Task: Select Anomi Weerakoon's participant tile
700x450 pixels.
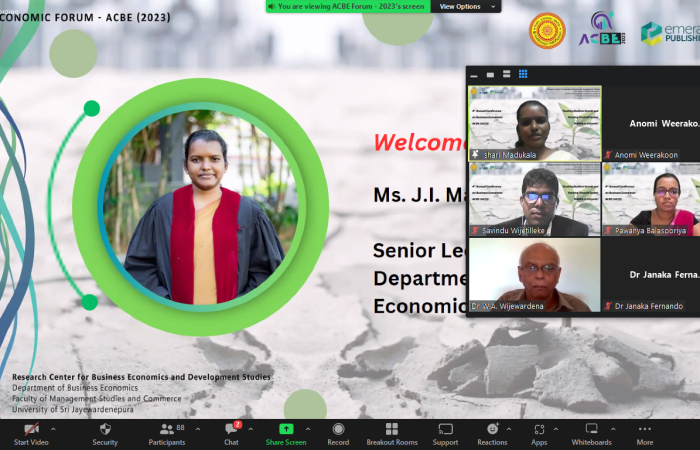Action: coord(651,123)
